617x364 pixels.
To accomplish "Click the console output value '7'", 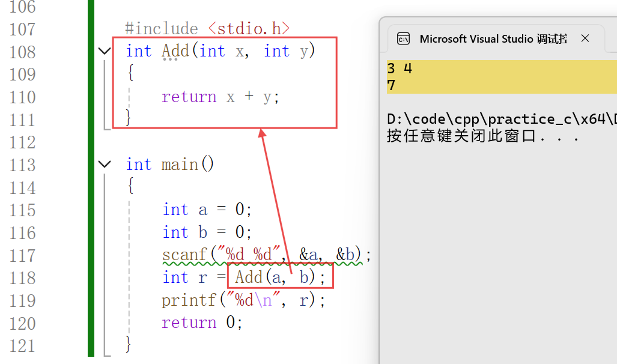I will pyautogui.click(x=391, y=85).
